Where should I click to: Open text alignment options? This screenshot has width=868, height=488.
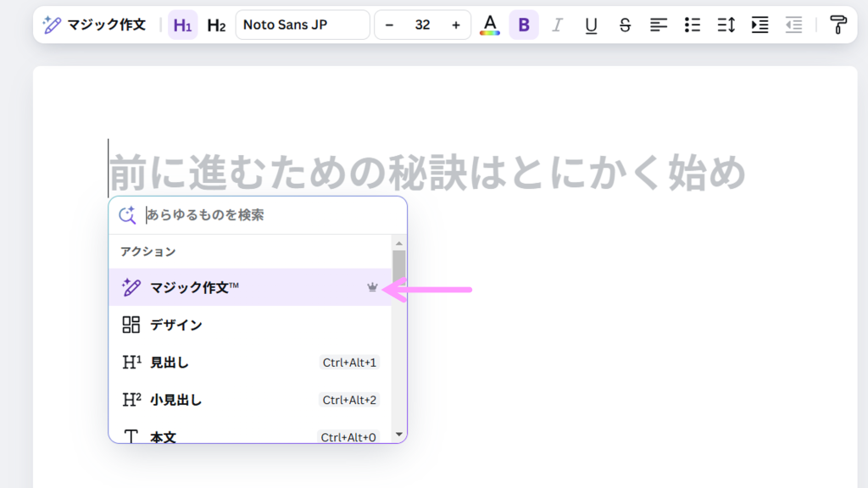[659, 25]
